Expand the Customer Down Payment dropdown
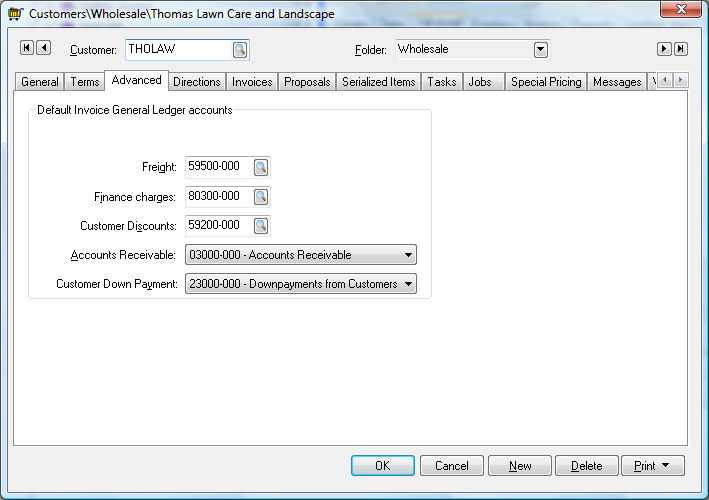Image resolution: width=709 pixels, height=500 pixels. (408, 284)
